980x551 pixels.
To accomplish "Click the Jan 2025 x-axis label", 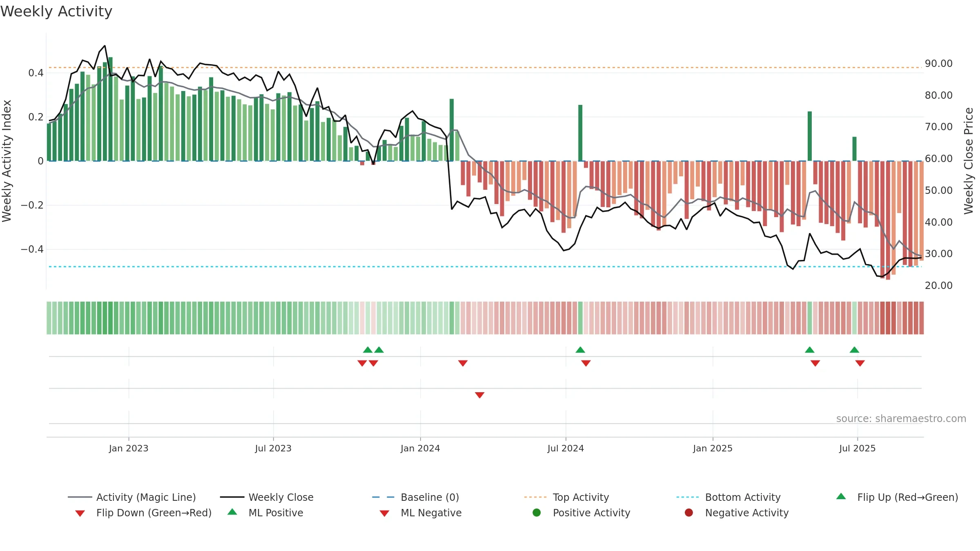I will [x=713, y=449].
